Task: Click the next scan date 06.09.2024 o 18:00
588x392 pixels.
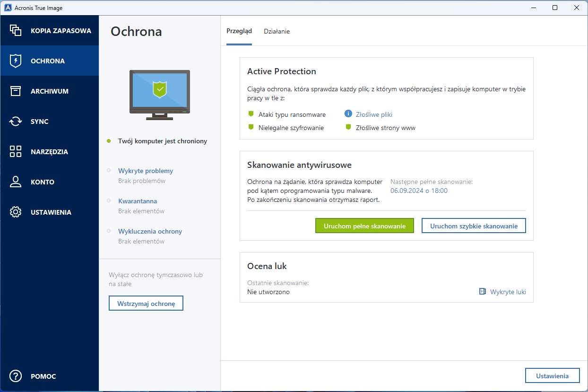Action: pyautogui.click(x=419, y=191)
